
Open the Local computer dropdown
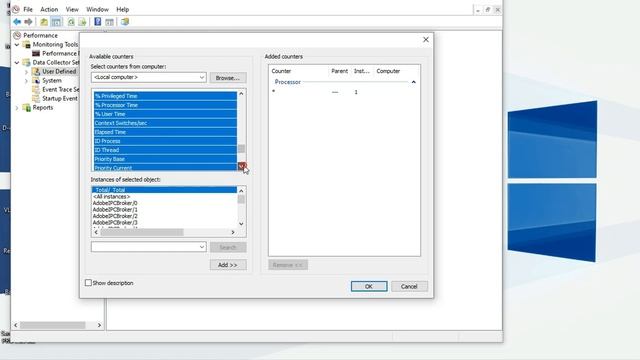click(202, 77)
